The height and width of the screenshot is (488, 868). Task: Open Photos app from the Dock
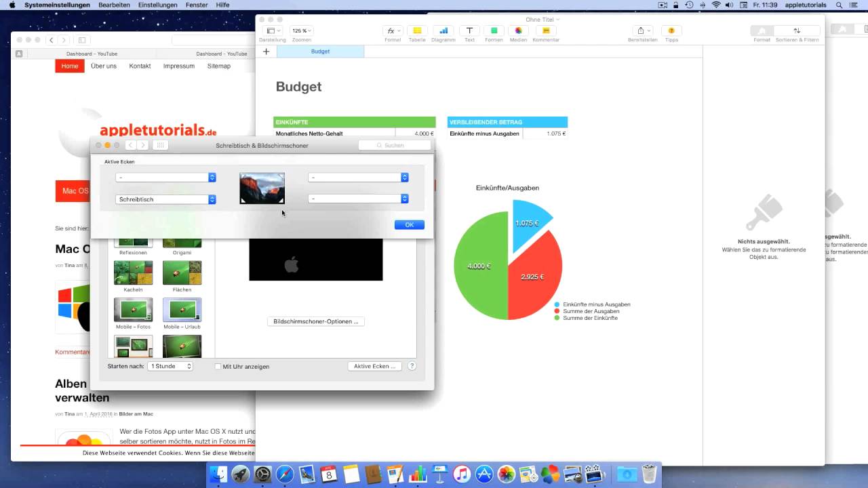506,474
